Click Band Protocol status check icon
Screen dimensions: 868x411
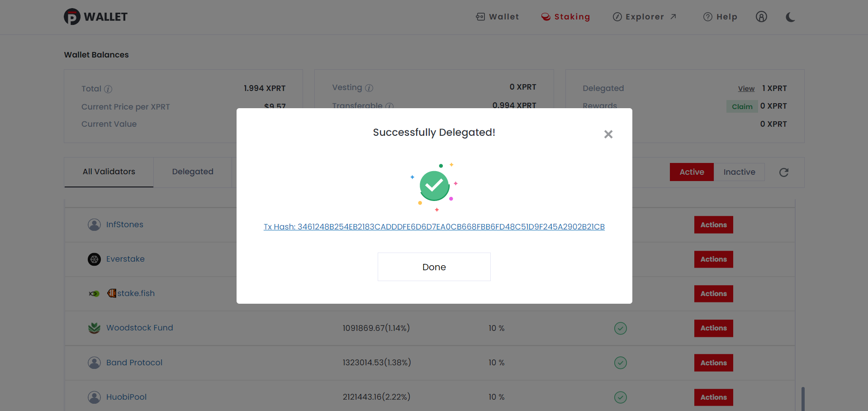click(x=620, y=363)
